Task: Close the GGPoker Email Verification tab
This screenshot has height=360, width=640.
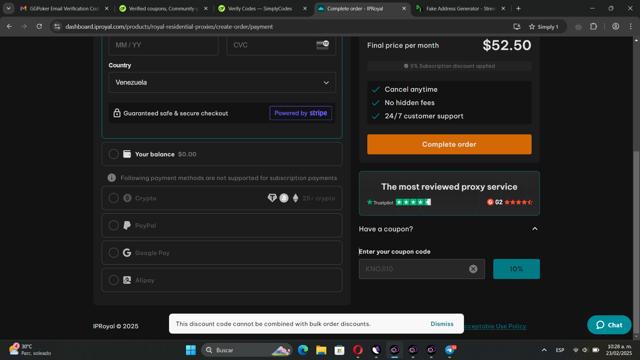Action: (x=107, y=8)
